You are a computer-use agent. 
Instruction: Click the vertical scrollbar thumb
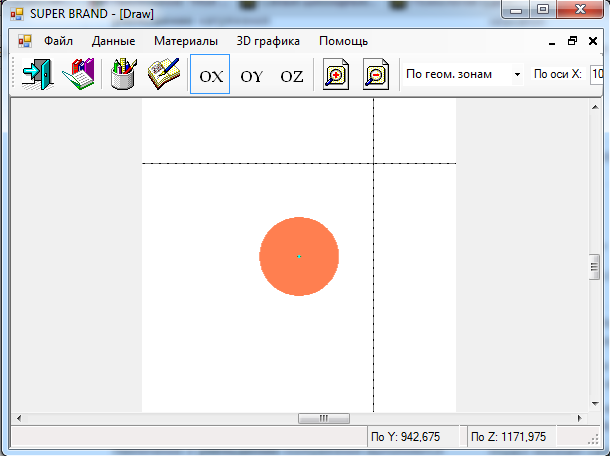click(x=594, y=267)
